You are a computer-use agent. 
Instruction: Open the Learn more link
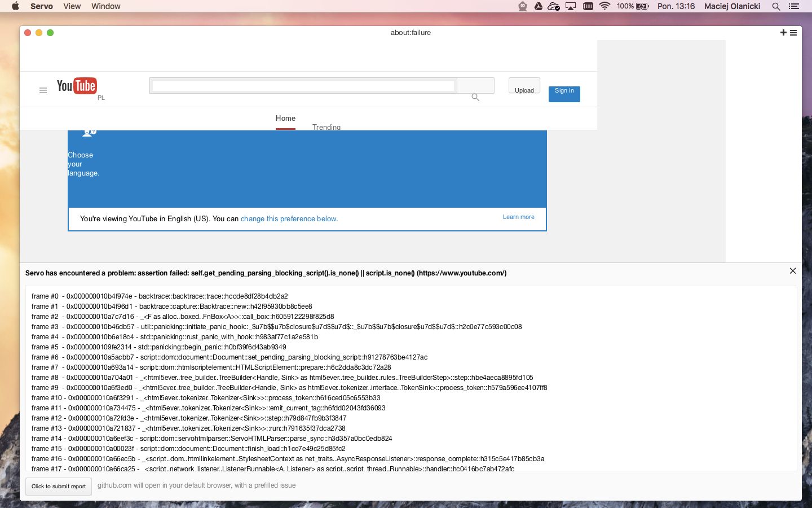point(519,217)
